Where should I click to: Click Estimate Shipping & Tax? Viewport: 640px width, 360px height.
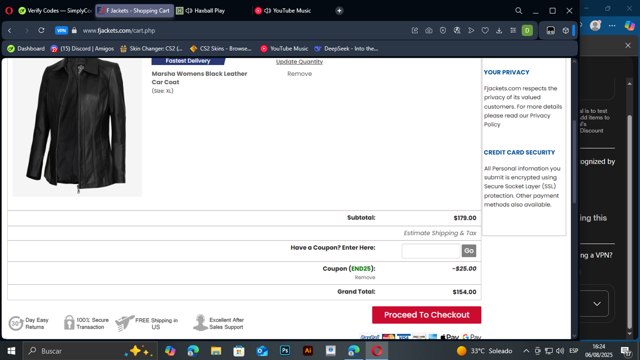(440, 233)
